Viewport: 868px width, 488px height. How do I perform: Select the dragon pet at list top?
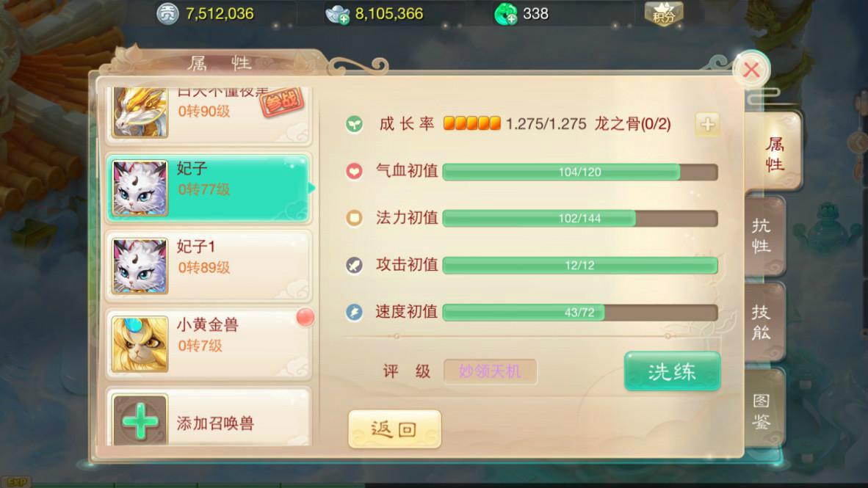tap(209, 114)
